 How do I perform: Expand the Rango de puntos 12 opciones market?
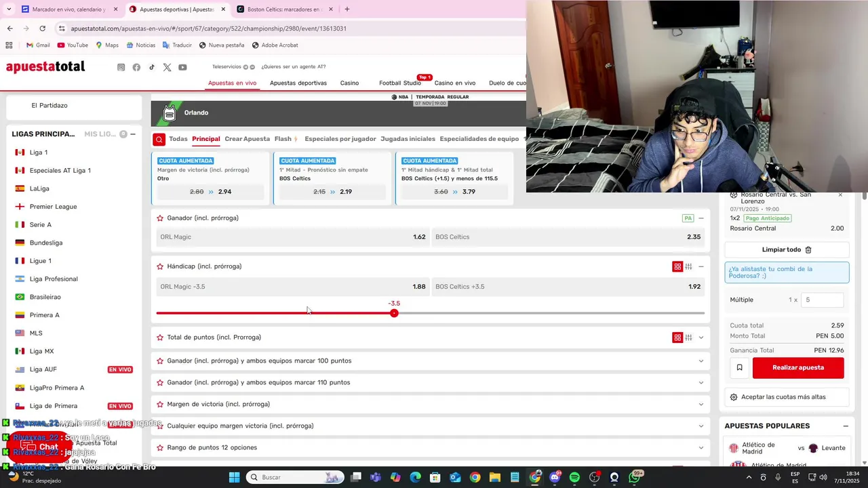701,447
